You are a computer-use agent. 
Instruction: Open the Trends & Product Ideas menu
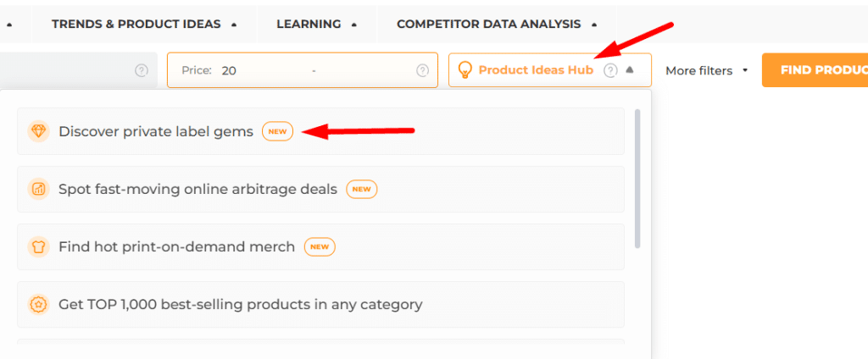(144, 25)
